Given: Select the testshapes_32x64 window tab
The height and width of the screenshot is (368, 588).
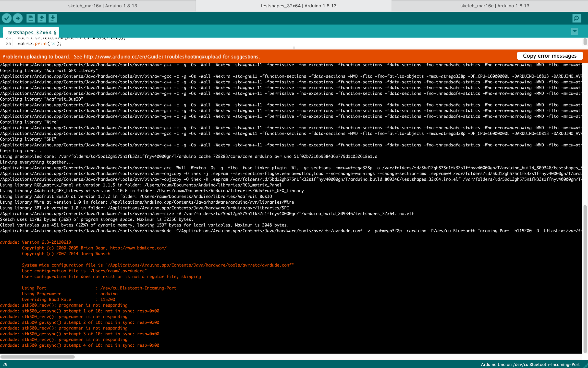Looking at the screenshot, I should (x=298, y=6).
